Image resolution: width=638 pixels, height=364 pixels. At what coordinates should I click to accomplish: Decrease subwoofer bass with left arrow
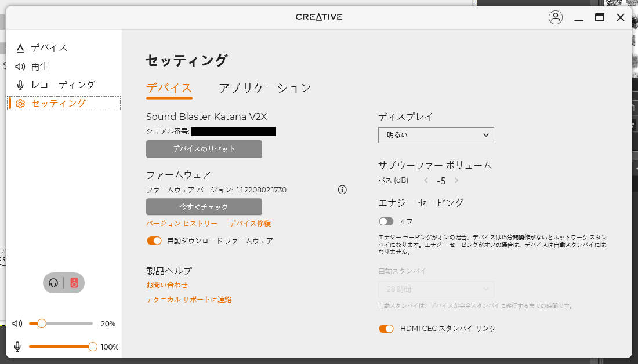[426, 180]
